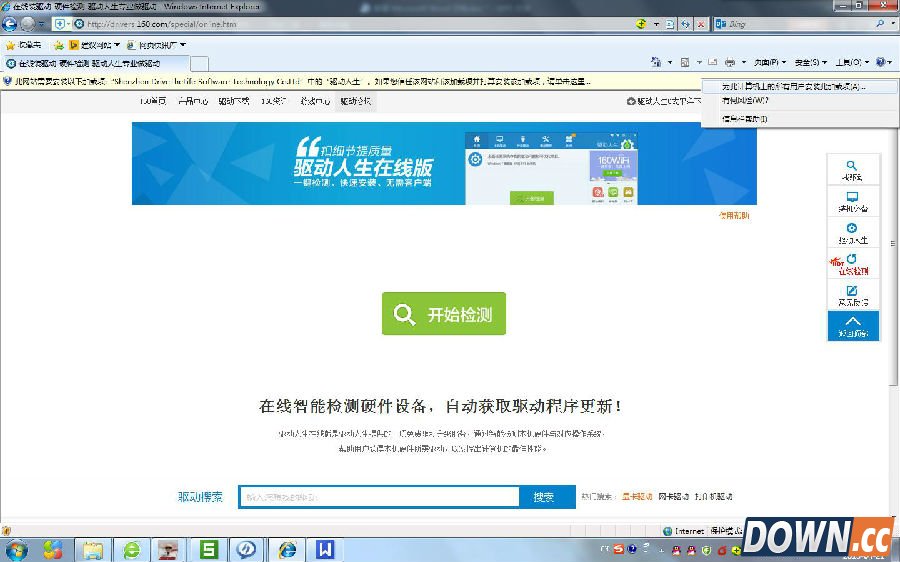The width and height of the screenshot is (900, 562).
Task: Click the add to favorites bar star icon
Action: pyautogui.click(x=59, y=45)
